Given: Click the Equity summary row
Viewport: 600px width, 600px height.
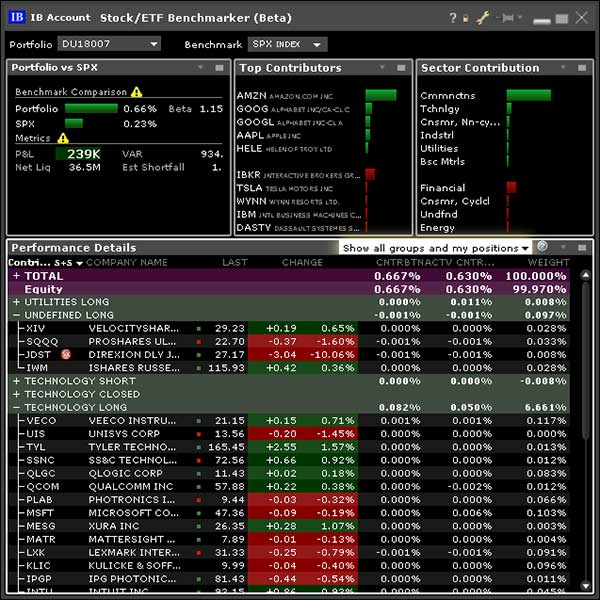Looking at the screenshot, I should pos(289,289).
